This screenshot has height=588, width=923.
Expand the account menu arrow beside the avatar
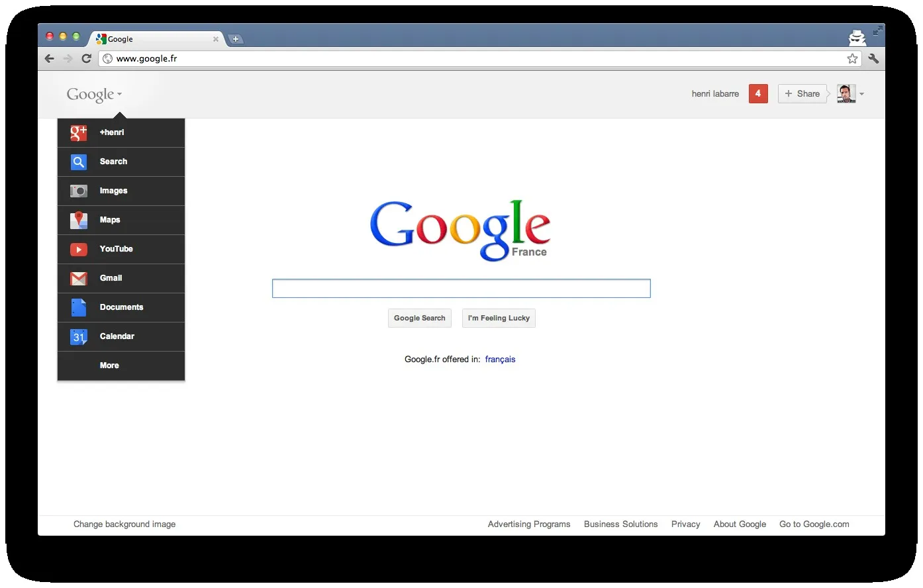point(861,94)
